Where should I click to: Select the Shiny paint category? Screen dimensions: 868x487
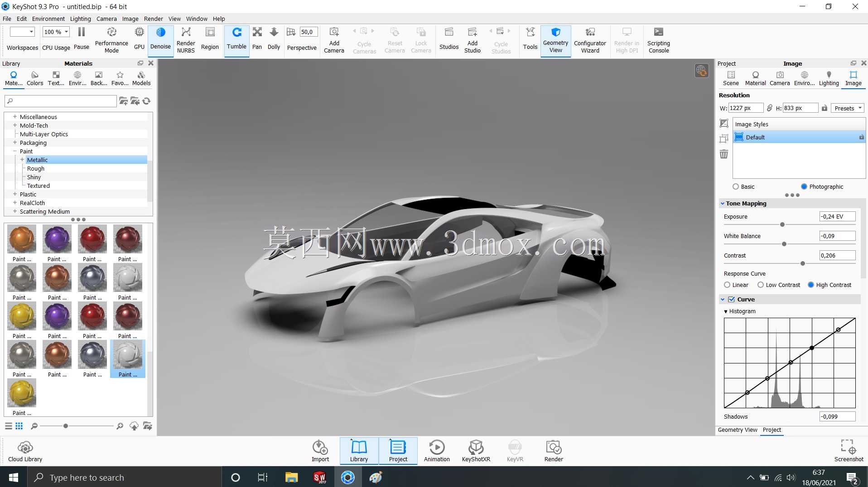tap(34, 177)
